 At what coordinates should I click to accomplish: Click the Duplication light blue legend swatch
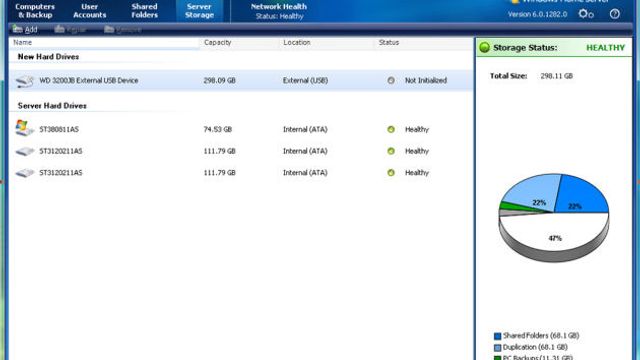tap(497, 348)
